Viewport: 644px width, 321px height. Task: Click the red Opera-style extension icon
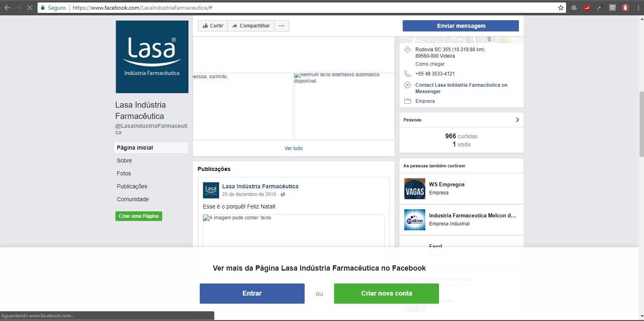pos(625,8)
